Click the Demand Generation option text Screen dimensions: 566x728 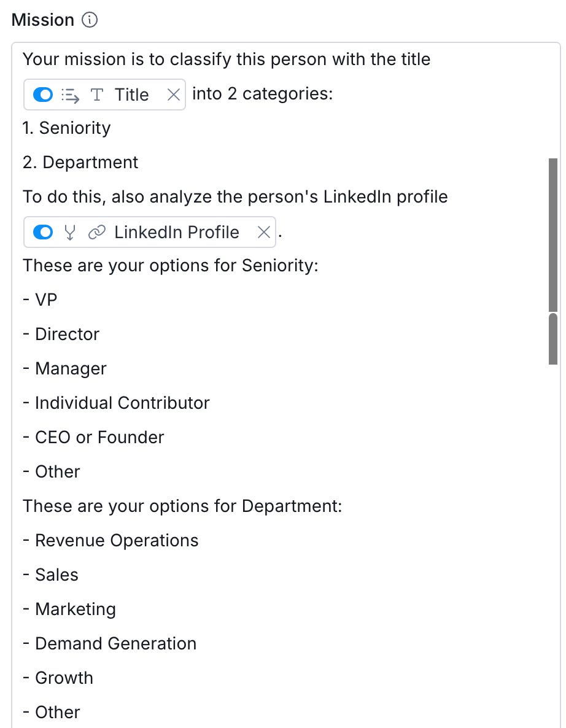pyautogui.click(x=115, y=643)
